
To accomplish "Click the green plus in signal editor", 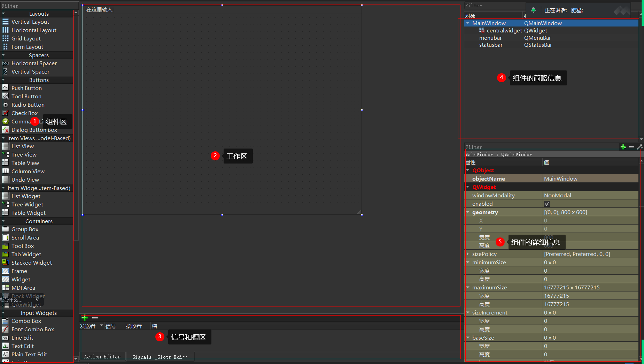I will point(85,318).
